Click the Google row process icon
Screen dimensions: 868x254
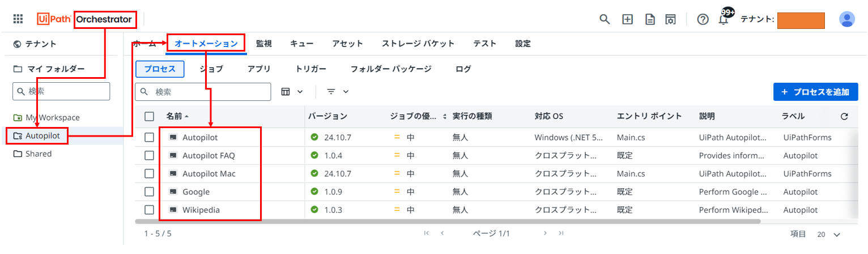[173, 192]
